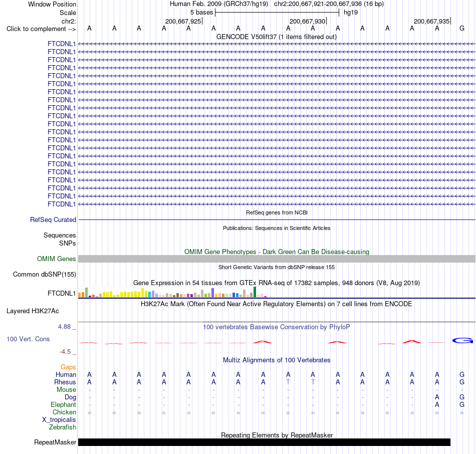476x454 pixels.
Task: Select the "Human" alignment row label
Action: coord(66,374)
